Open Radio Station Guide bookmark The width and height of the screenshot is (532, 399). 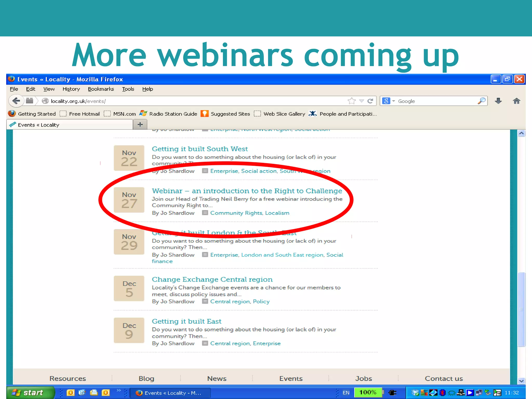point(168,114)
